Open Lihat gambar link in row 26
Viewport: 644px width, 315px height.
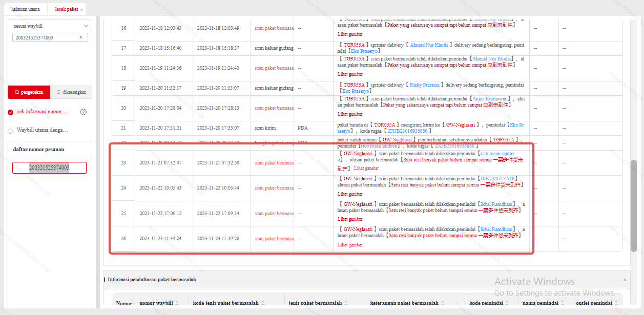(x=350, y=245)
